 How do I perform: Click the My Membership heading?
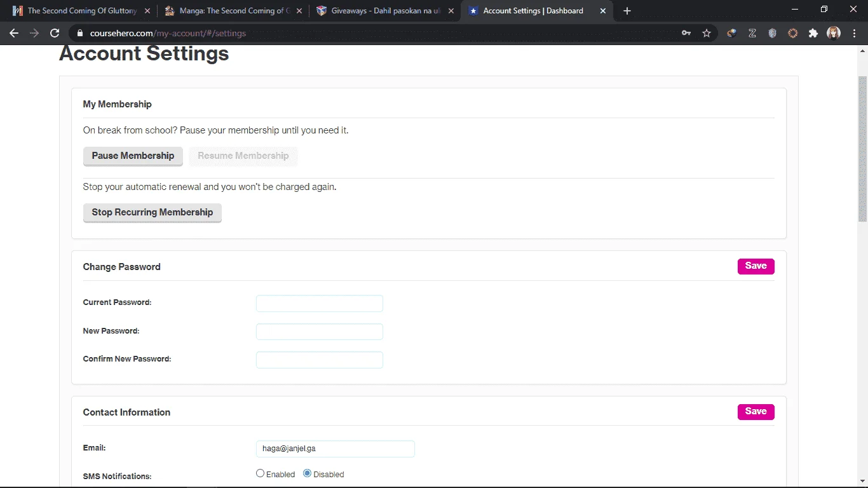click(118, 104)
